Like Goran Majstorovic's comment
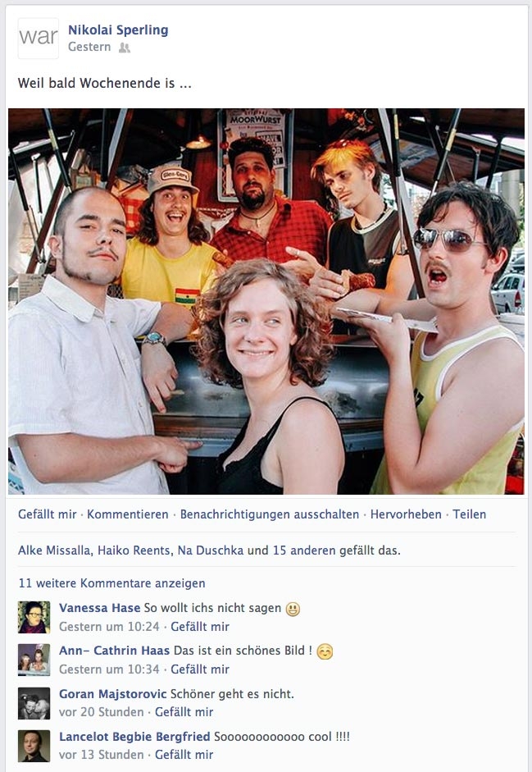The height and width of the screenshot is (772, 532). 184,712
